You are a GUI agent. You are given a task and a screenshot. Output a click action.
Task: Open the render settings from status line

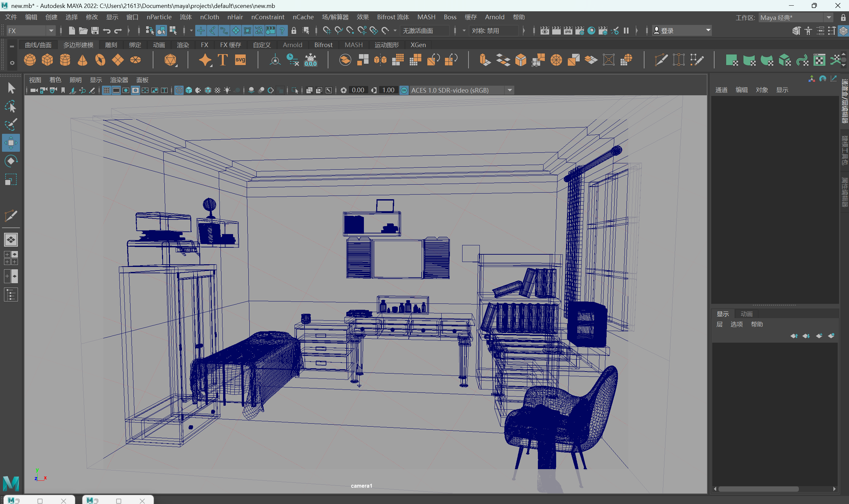coord(580,31)
